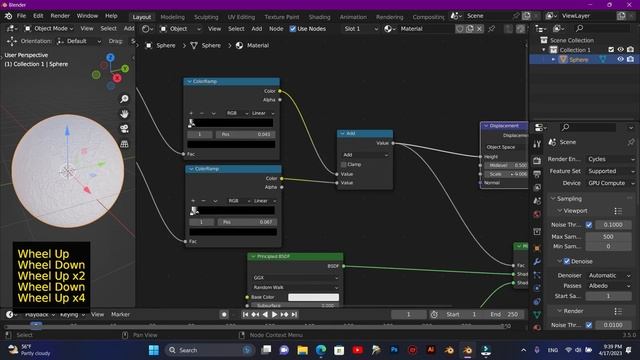
Task: Open File Explorer from the taskbar
Action: coord(302,350)
